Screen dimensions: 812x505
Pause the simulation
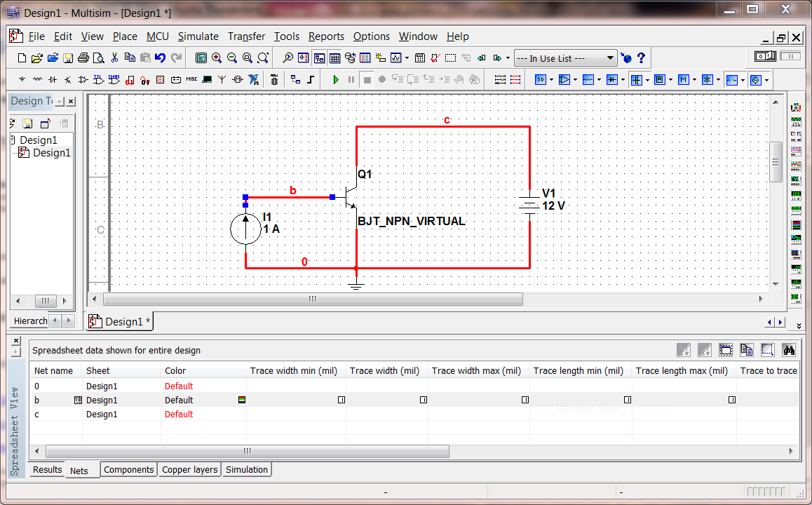coord(351,80)
